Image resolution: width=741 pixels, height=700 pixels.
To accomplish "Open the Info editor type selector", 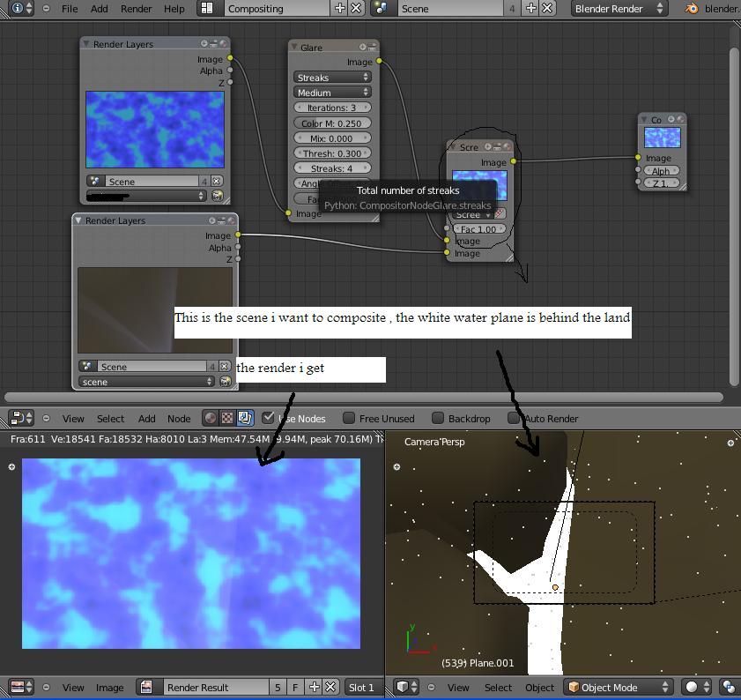I will point(22,8).
